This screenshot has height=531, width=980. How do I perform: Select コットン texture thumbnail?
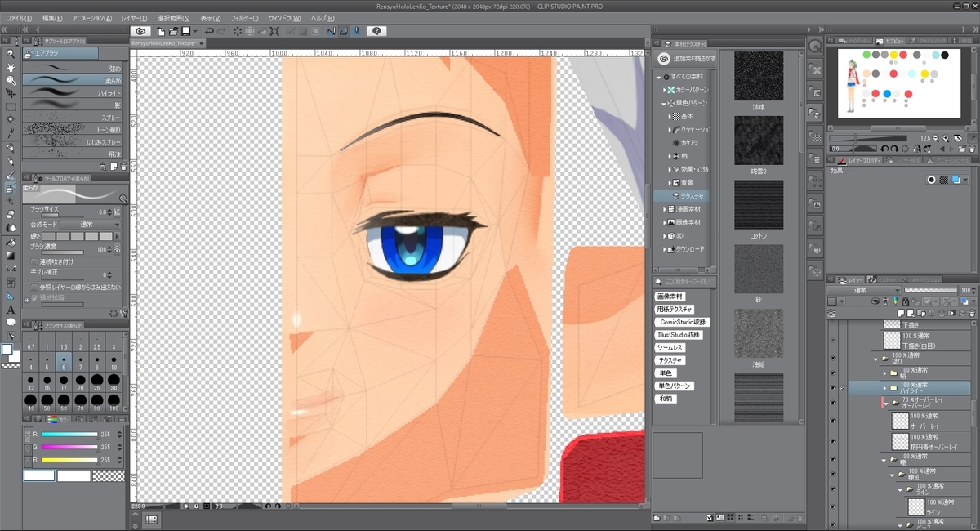pyautogui.click(x=759, y=205)
